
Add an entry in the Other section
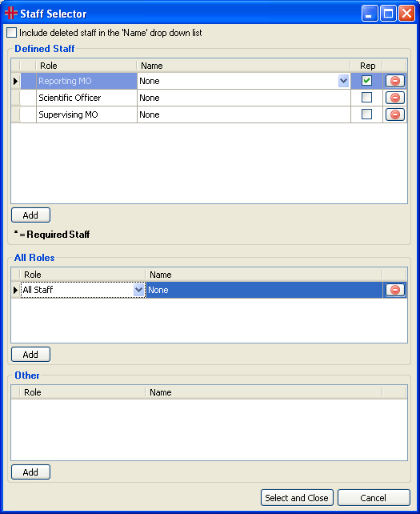pyautogui.click(x=30, y=472)
